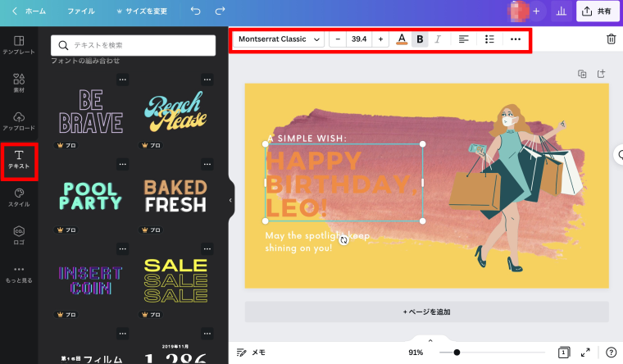
Task: Open the アップロード (uploads) sidebar panel
Action: pyautogui.click(x=19, y=121)
